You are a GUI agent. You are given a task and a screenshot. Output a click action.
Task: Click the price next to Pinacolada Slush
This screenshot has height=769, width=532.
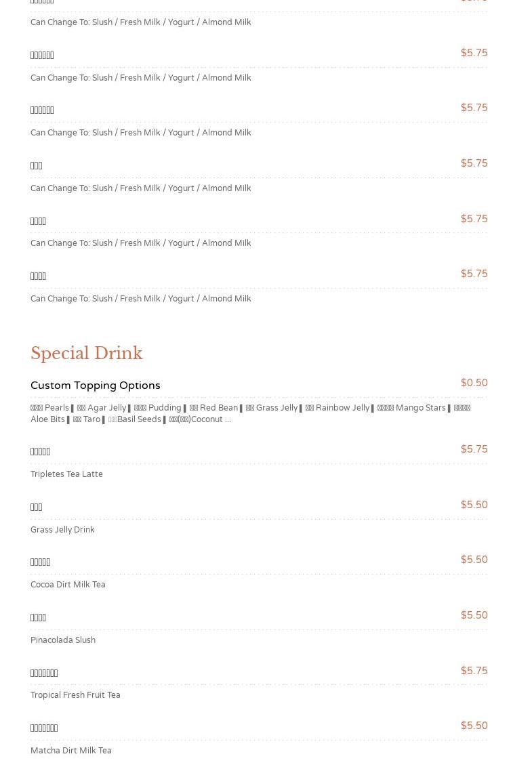pos(474,616)
